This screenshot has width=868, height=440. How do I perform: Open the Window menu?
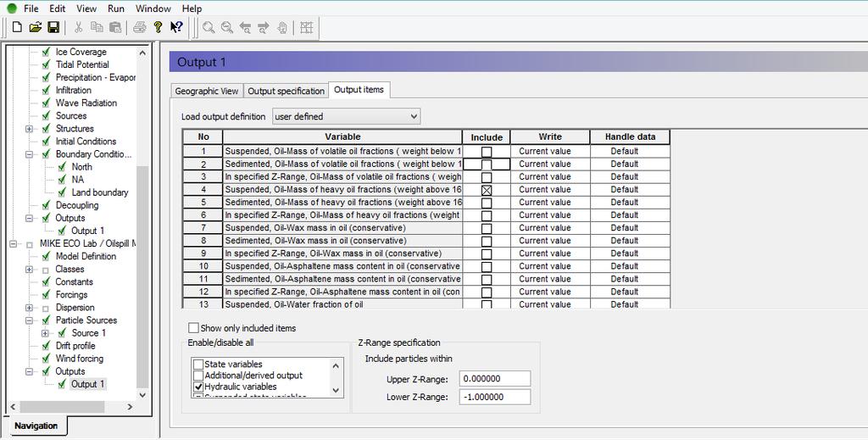153,8
